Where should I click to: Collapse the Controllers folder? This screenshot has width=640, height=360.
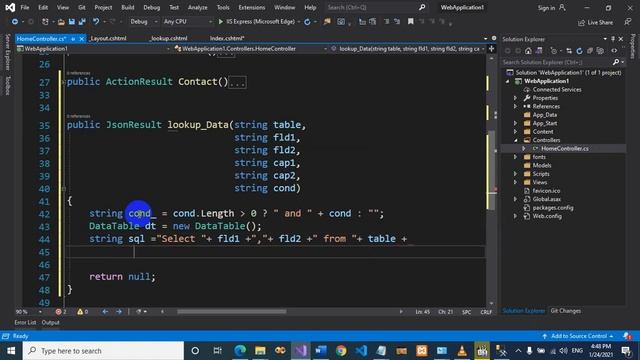click(x=516, y=140)
